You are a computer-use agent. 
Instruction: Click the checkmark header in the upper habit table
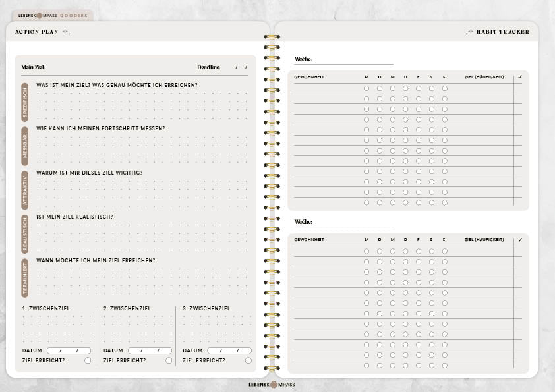click(520, 77)
